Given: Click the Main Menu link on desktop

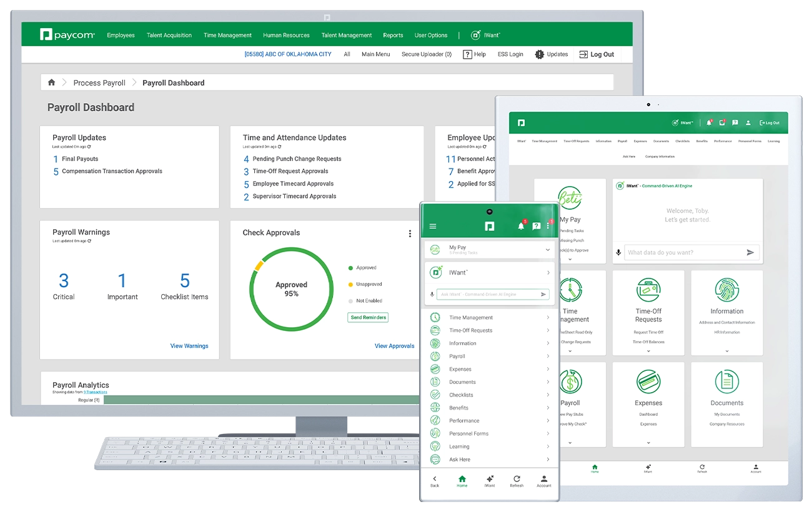Looking at the screenshot, I should (x=375, y=54).
